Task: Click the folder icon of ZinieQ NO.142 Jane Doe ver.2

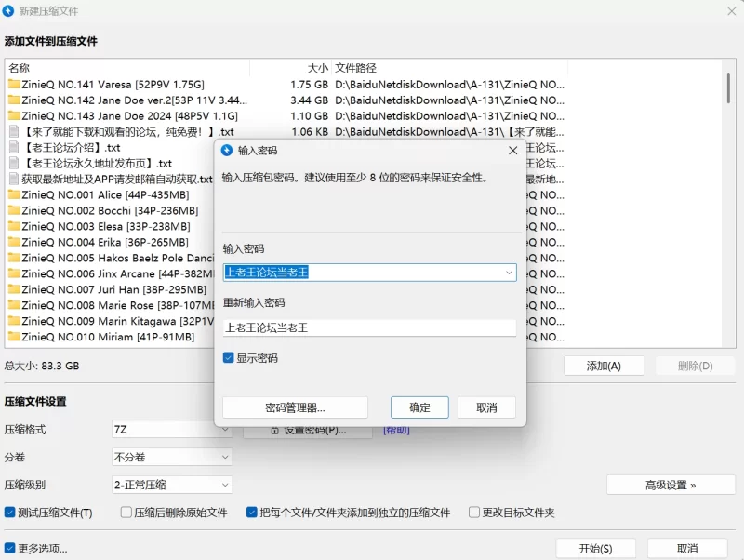Action: pos(14,100)
